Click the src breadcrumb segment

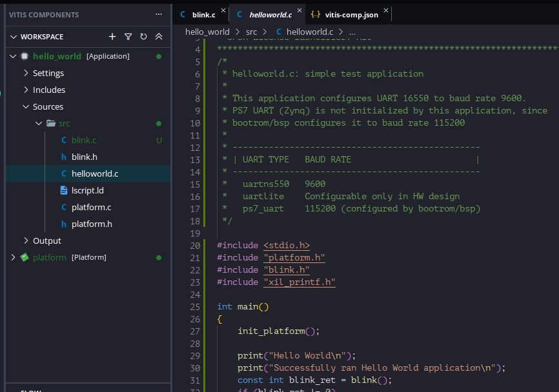click(x=251, y=32)
